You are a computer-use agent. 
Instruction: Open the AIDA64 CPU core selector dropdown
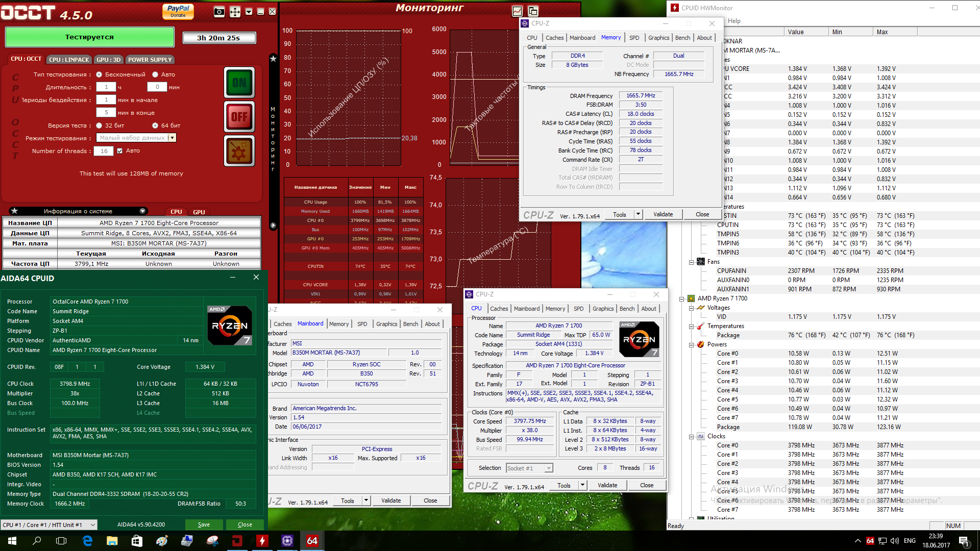click(49, 524)
